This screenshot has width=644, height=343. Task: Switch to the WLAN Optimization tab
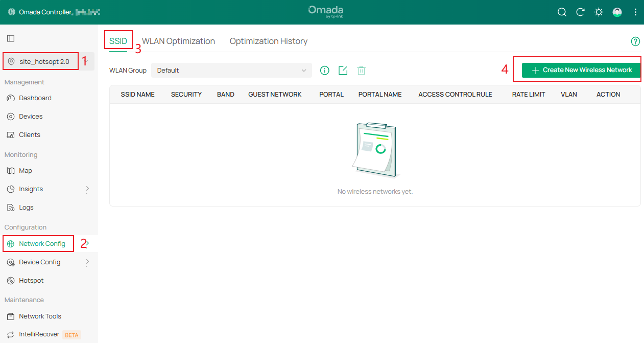point(178,41)
